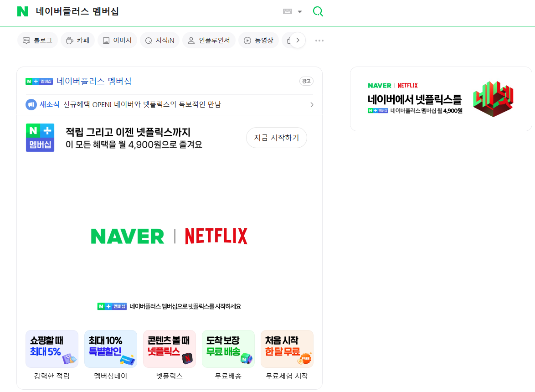Open 적립 그리고 이젠 넷플릭스까지 headline
Image resolution: width=535 pixels, height=392 pixels.
128,132
